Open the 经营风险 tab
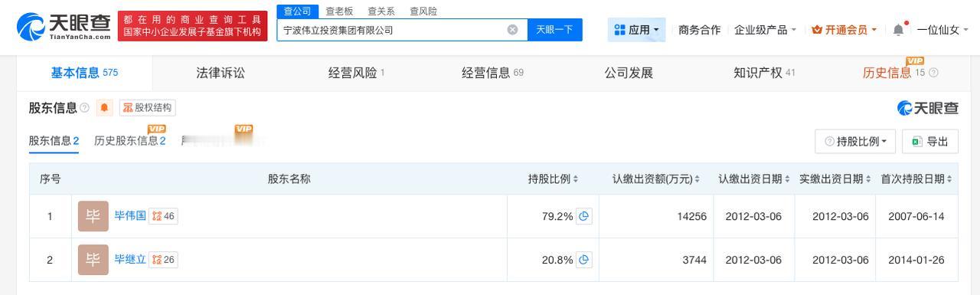 click(356, 73)
